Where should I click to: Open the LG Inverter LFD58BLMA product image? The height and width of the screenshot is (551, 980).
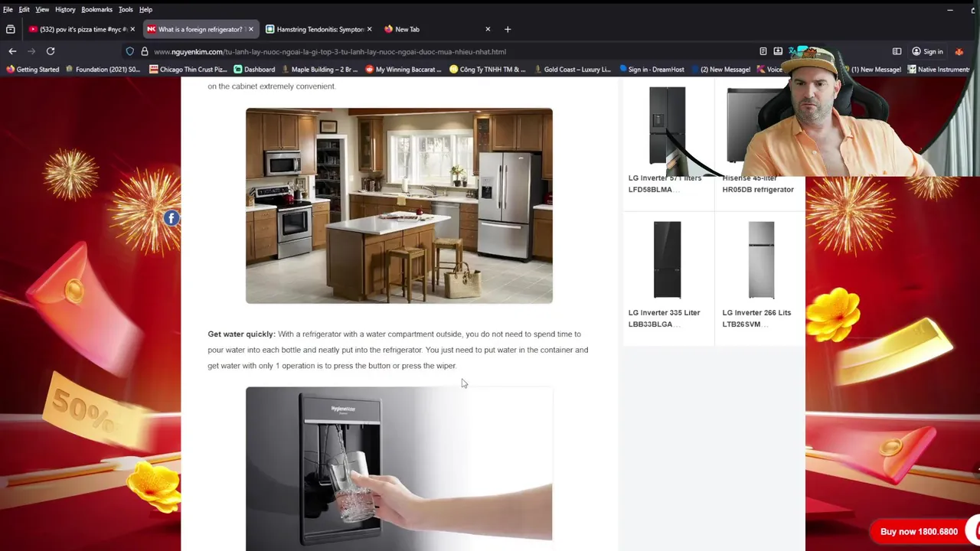pos(667,126)
